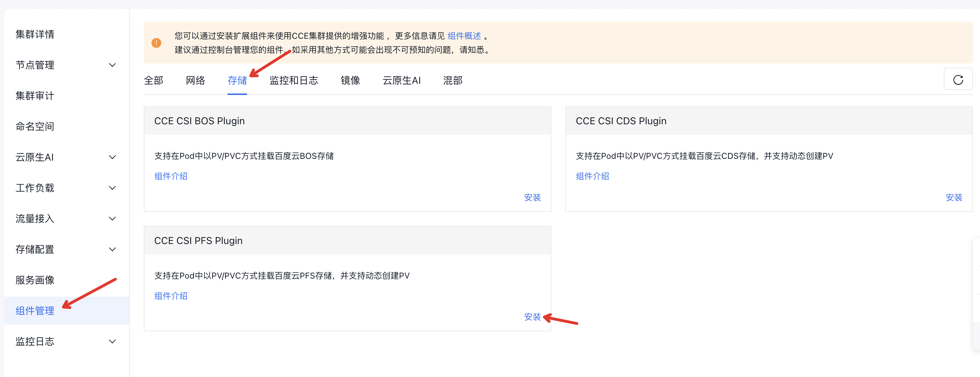Screen dimensions: 980x377
Task: Install the CCE CSI PFS Plugin
Action: click(532, 317)
